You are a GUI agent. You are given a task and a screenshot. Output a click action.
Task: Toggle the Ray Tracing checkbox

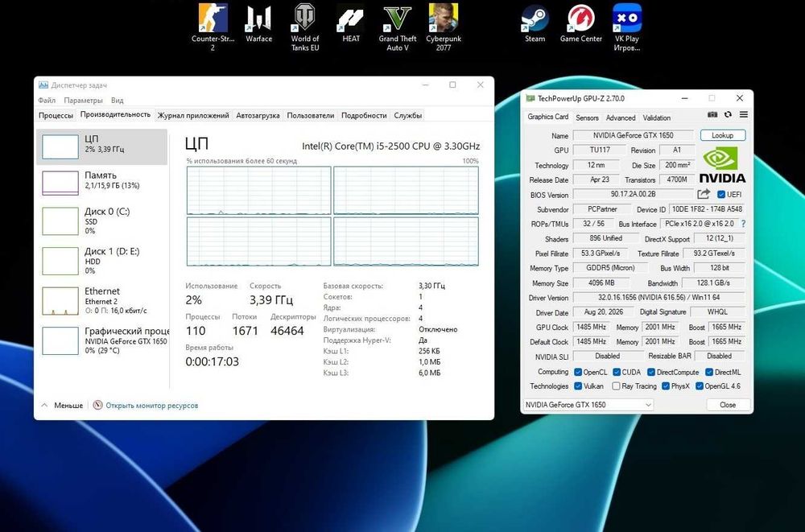click(616, 386)
